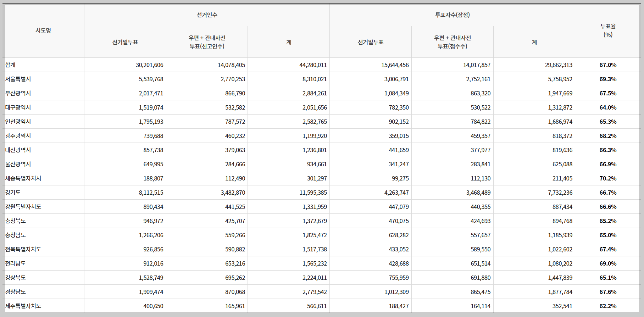Select the 대전광역시 row label
644x317 pixels.
pyautogui.click(x=18, y=150)
